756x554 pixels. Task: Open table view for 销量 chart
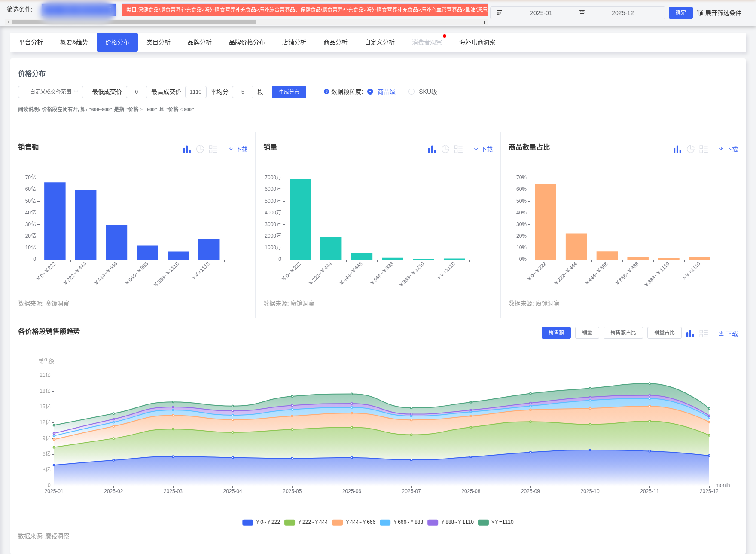(458, 149)
